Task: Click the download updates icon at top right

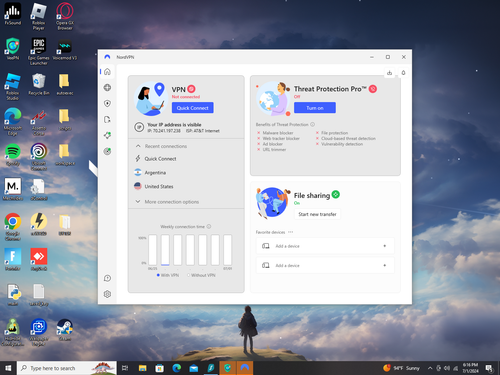Action: point(389,73)
